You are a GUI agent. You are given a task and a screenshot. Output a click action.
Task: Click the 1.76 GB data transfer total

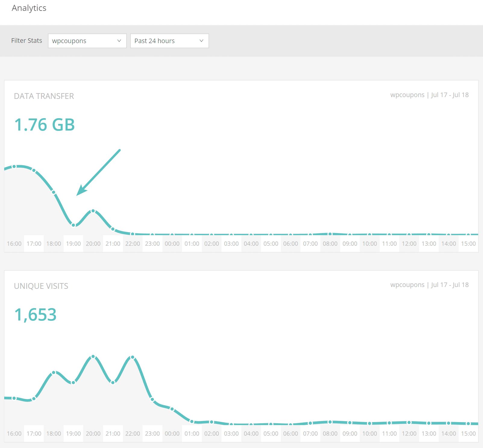click(x=44, y=125)
